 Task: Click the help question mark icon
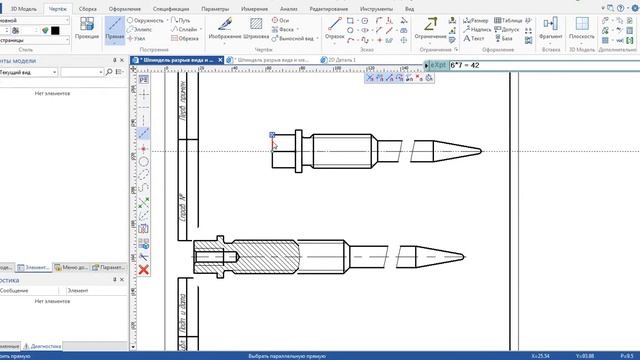[620, 8]
